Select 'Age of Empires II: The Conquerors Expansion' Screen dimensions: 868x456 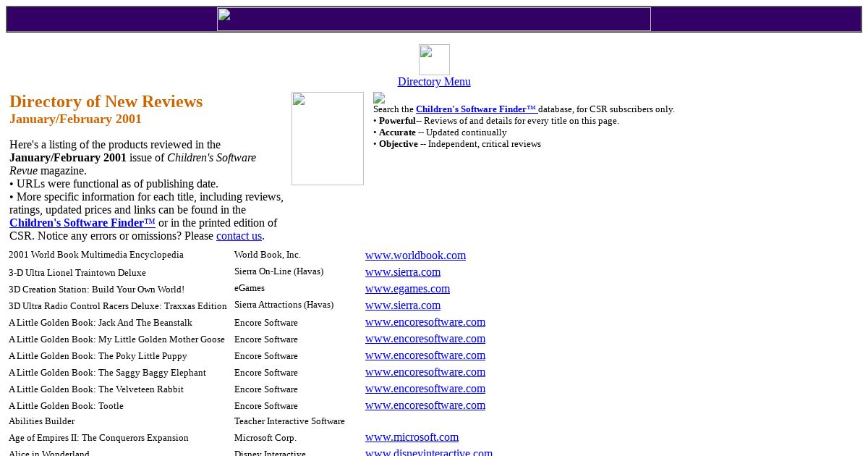click(98, 438)
